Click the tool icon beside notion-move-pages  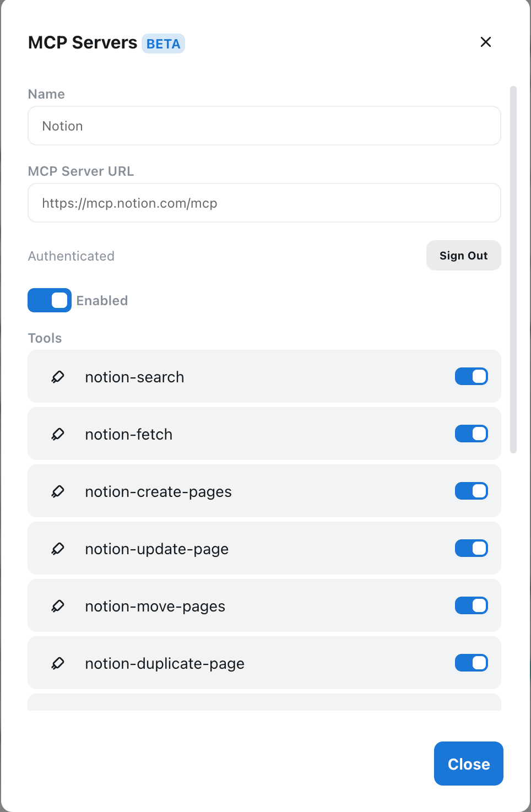[58, 606]
